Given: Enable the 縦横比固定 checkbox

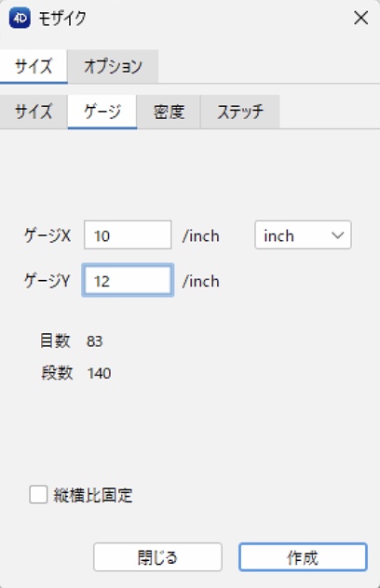Looking at the screenshot, I should [x=38, y=494].
